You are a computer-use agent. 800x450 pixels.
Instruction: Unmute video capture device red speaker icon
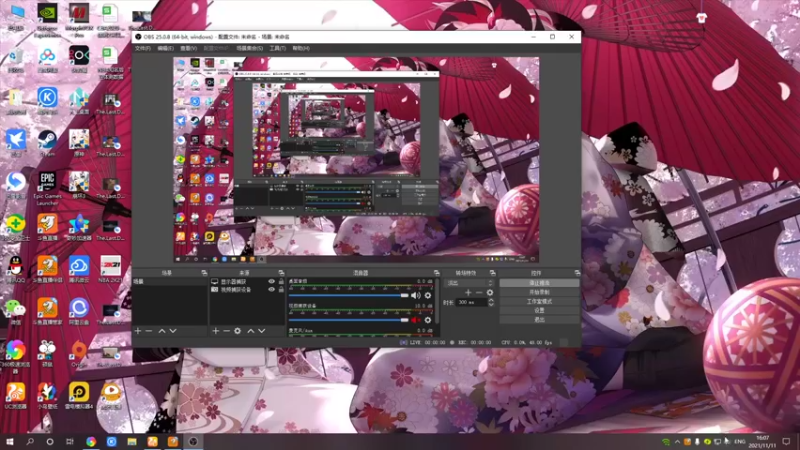(416, 320)
